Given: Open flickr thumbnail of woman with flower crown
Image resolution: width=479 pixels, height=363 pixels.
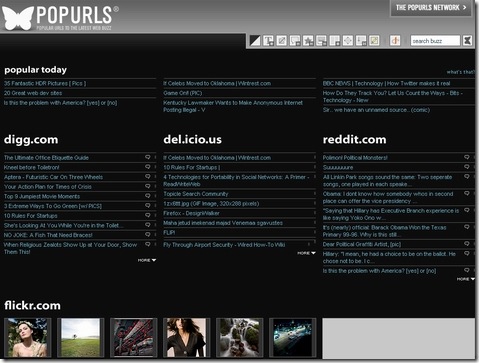Looking at the screenshot, I should tap(28, 337).
